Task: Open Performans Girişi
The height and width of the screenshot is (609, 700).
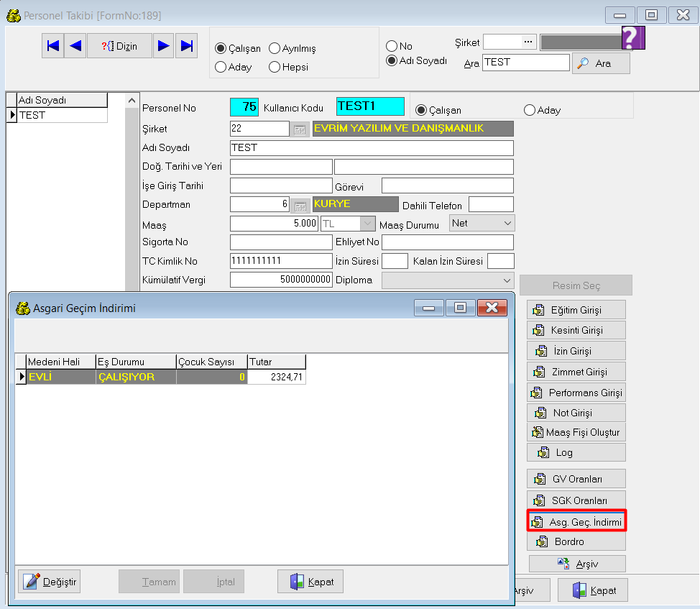Action: (x=576, y=393)
